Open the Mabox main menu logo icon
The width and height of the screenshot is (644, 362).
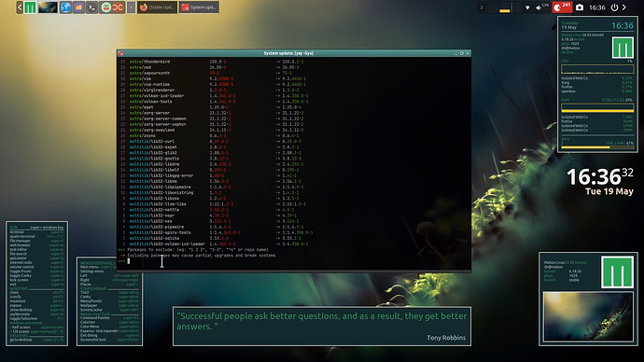pos(30,7)
